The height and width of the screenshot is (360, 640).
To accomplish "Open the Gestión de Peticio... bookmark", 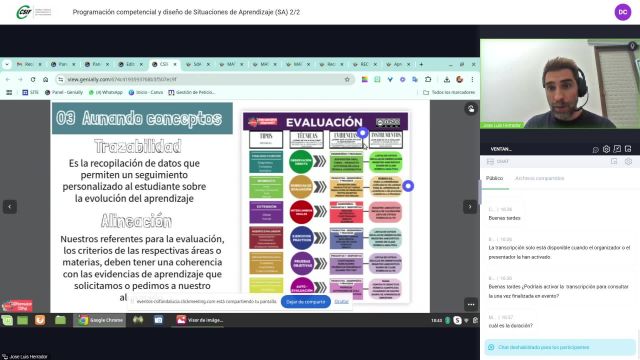I will point(191,93).
